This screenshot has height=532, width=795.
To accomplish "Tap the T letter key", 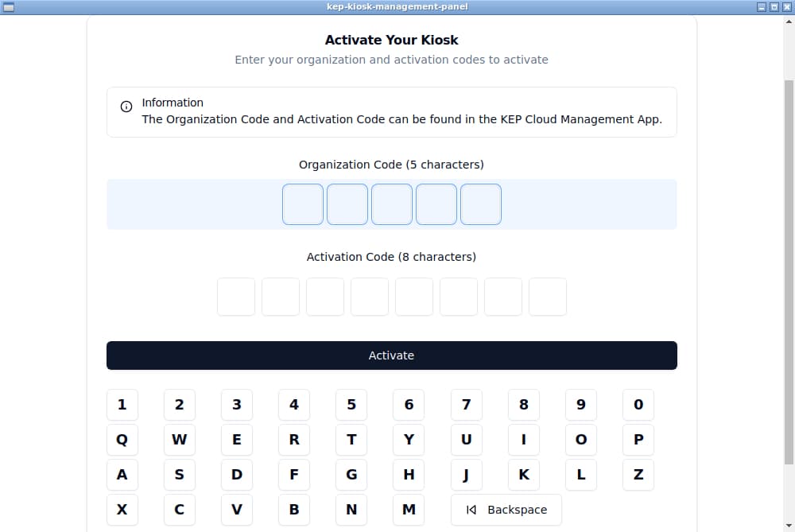I will (351, 440).
